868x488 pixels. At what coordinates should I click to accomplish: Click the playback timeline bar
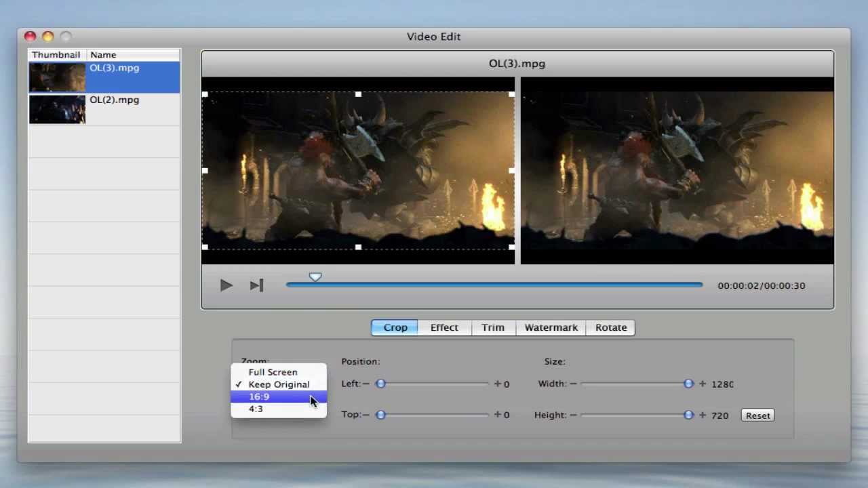494,285
